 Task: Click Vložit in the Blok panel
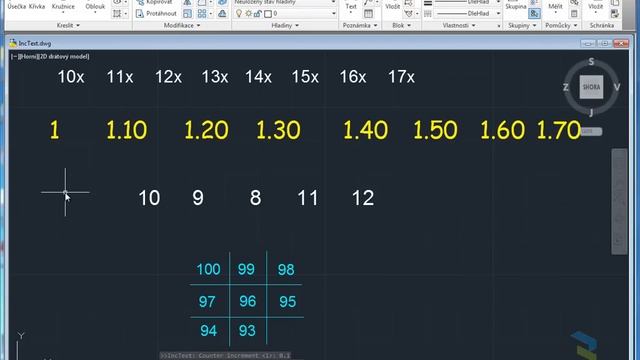[x=393, y=7]
